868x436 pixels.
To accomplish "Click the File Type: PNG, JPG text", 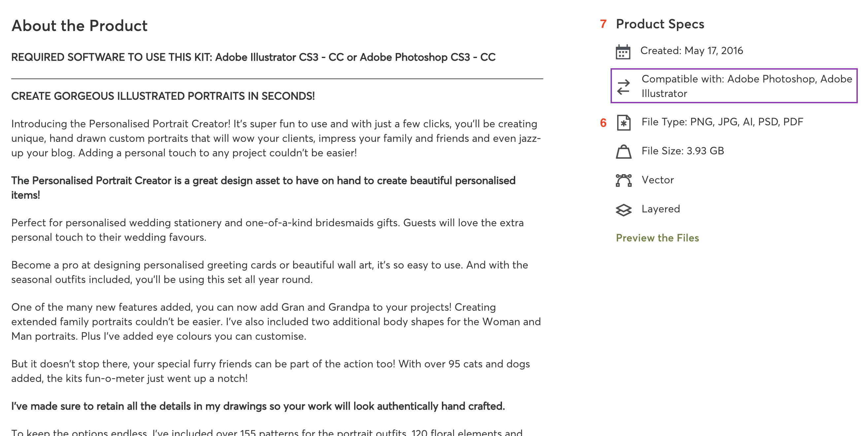I will click(722, 122).
